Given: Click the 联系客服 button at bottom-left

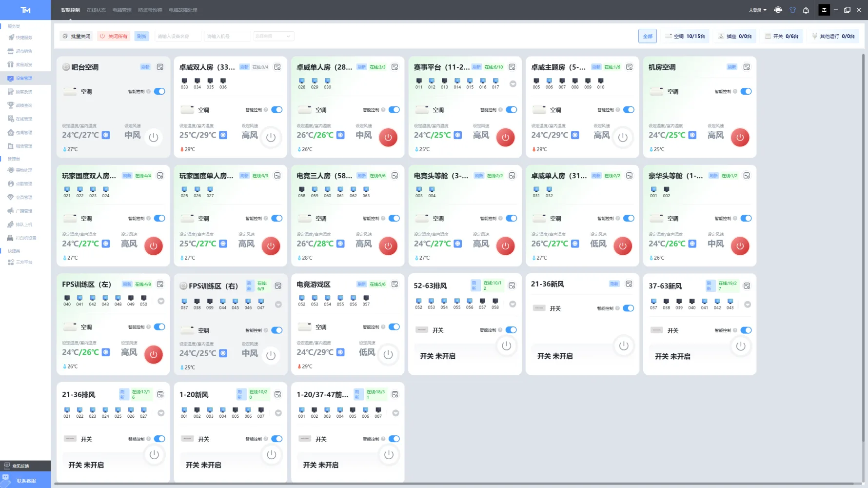Looking at the screenshot, I should [25, 481].
